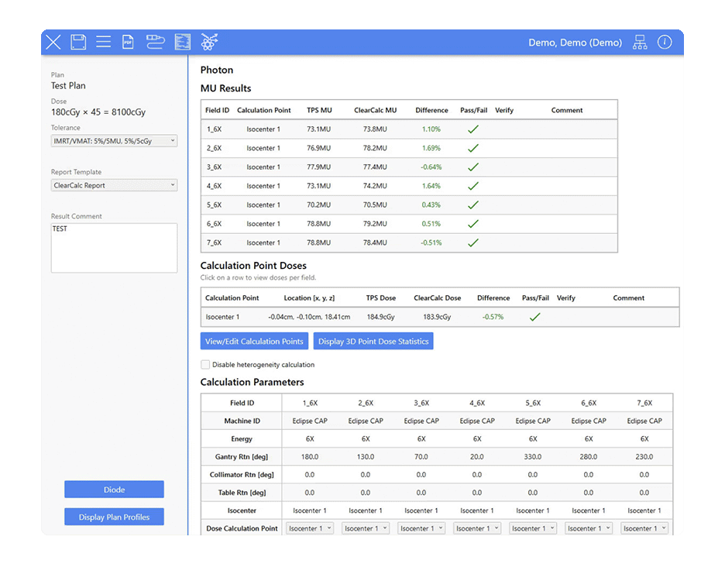The height and width of the screenshot is (588, 725).
Task: Open Dose Calculation Point dropdown for 5_6X
Action: click(x=533, y=528)
